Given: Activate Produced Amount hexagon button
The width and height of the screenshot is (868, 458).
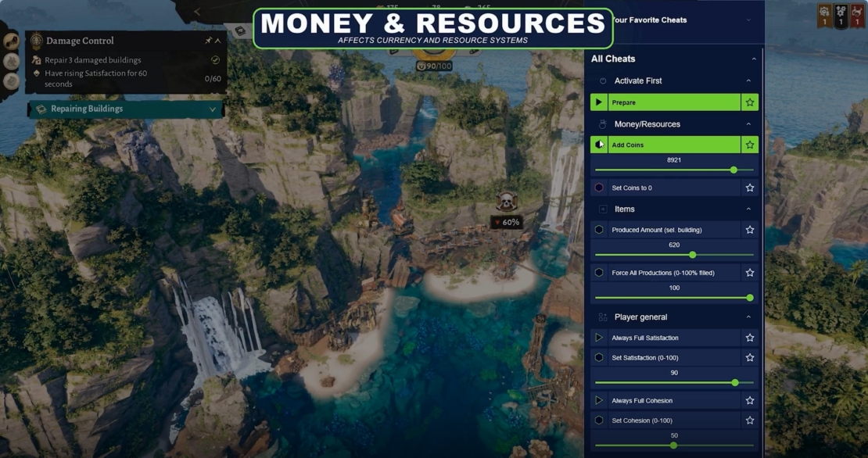Looking at the screenshot, I should coord(599,230).
